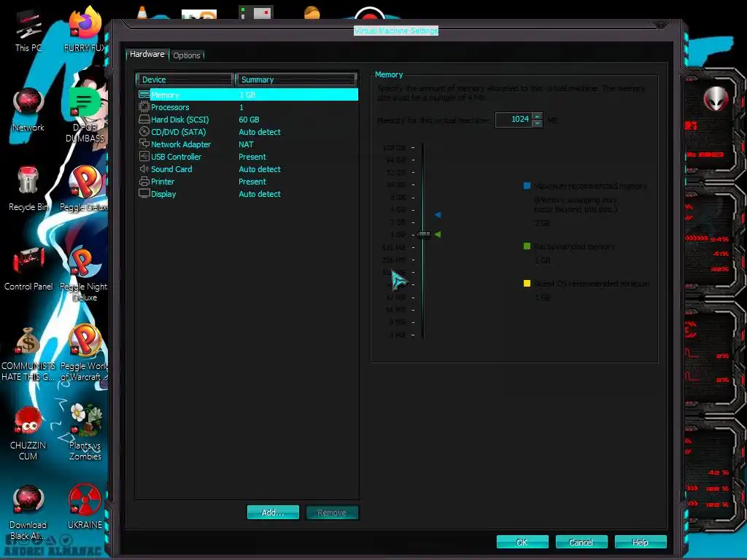Screen dimensions: 747x560
Task: Click the Sound Card speaker icon
Action: [144, 168]
